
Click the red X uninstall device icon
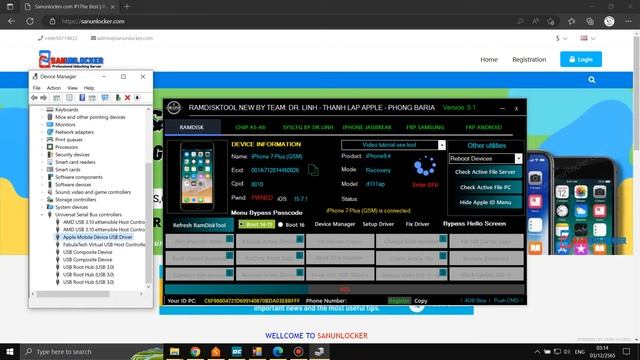click(x=127, y=98)
